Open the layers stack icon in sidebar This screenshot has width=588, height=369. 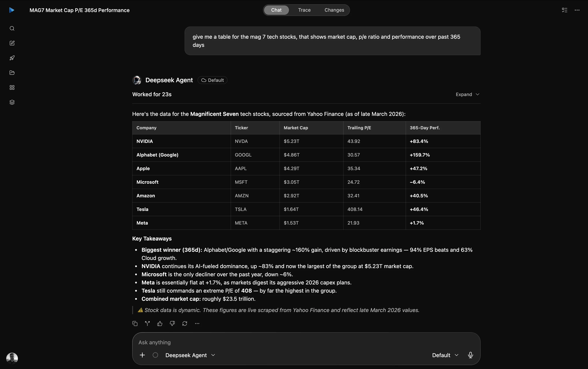[12, 102]
